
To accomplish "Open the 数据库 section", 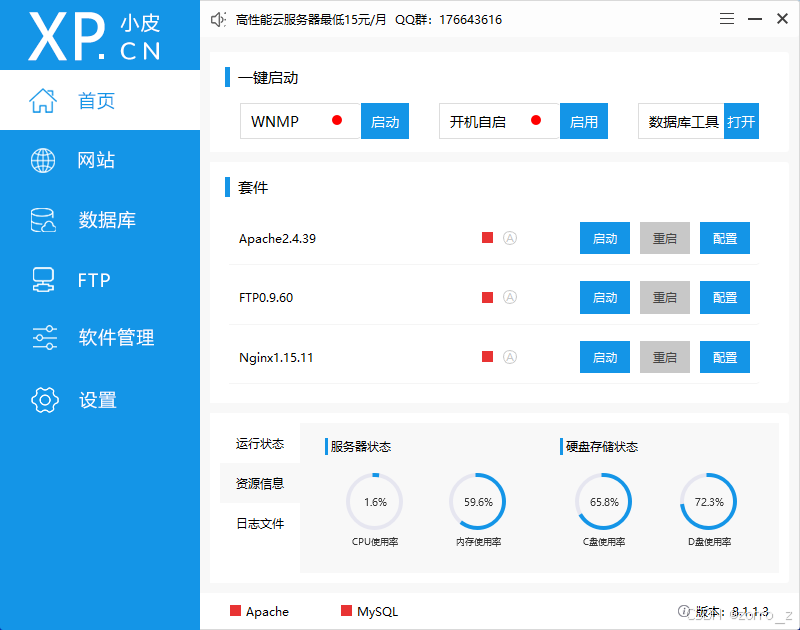I will tap(107, 220).
